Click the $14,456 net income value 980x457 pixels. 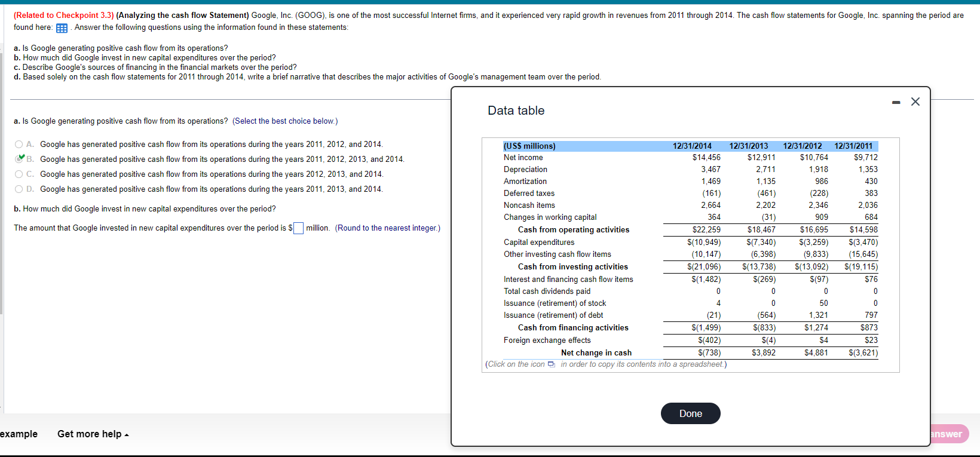(x=706, y=158)
